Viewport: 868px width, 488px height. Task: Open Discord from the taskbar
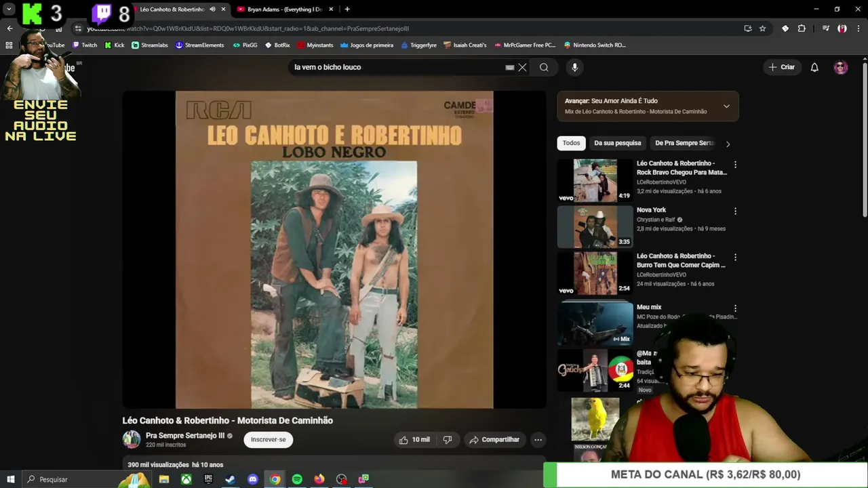coord(252,479)
